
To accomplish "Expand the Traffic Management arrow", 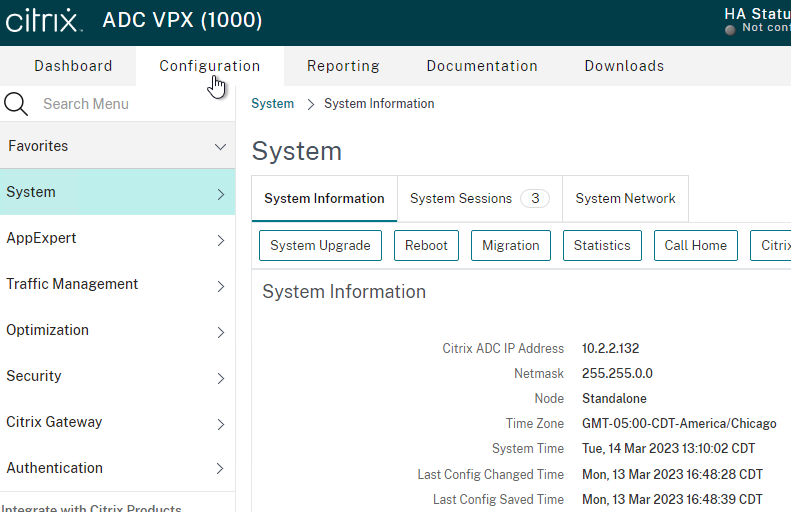I will [220, 287].
